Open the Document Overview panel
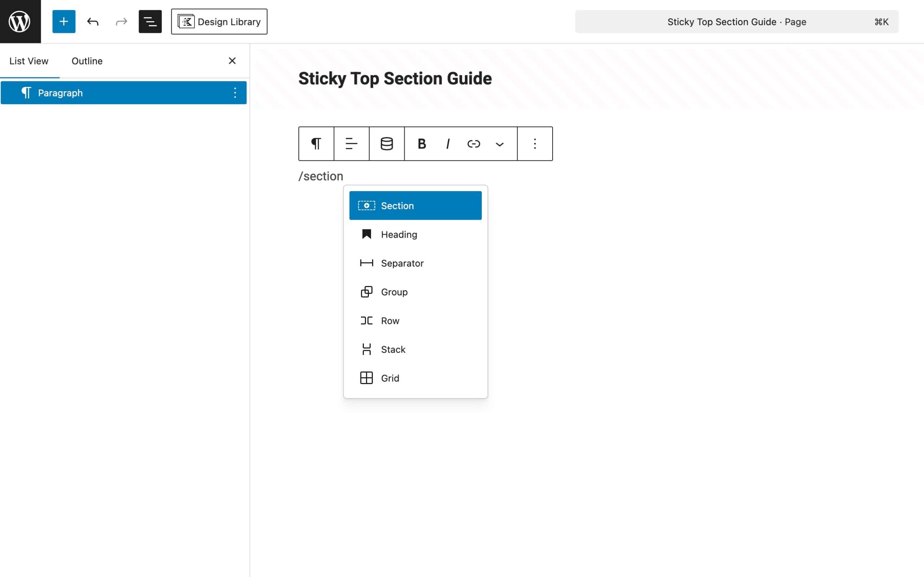The width and height of the screenshot is (924, 577). (x=150, y=21)
